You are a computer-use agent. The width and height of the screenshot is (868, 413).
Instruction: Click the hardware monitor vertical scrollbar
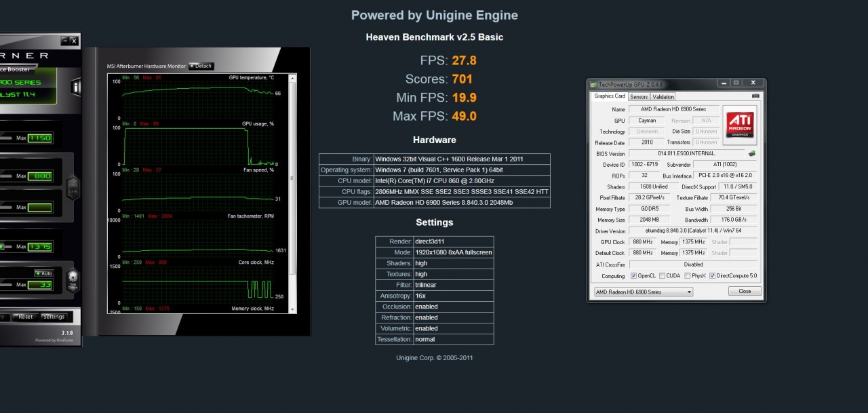[x=292, y=193]
